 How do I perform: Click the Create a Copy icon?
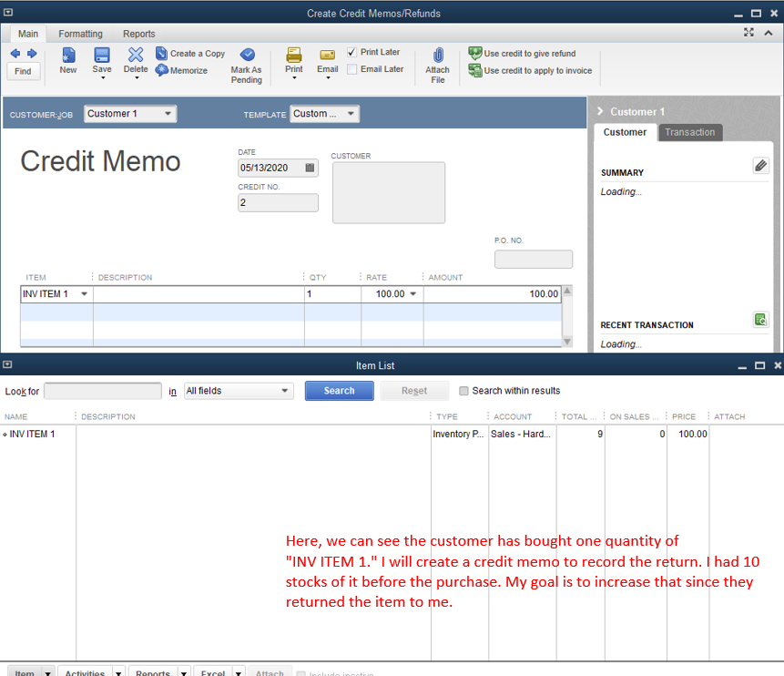coord(161,53)
